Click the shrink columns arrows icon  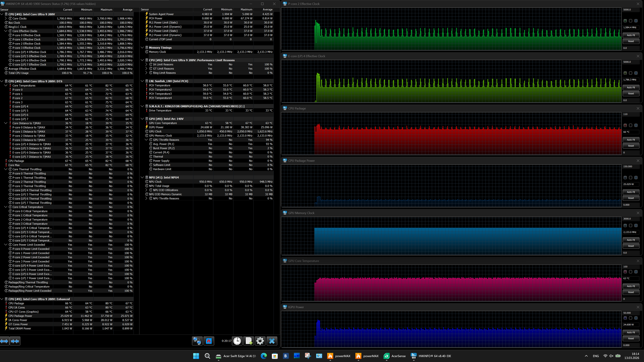tap(15, 341)
